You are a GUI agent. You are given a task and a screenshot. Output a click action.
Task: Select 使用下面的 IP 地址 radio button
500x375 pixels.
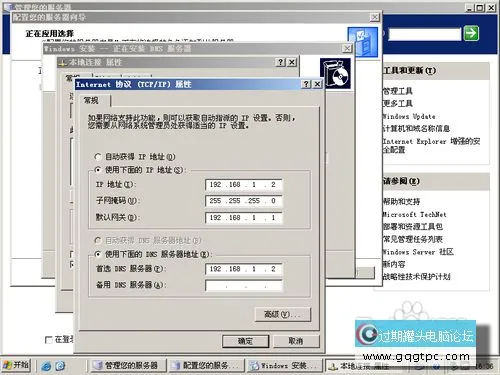pyautogui.click(x=98, y=170)
